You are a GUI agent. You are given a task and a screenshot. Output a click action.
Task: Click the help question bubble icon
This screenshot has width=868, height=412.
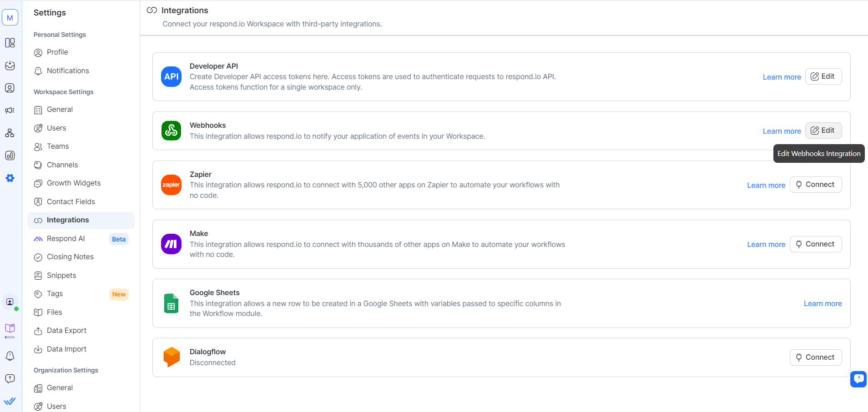pos(10,379)
